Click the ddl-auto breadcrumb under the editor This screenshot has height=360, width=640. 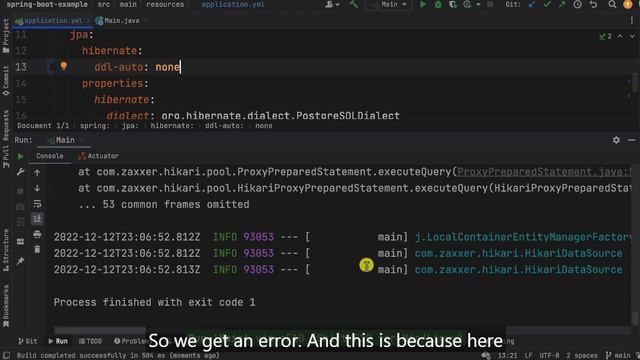(224, 126)
